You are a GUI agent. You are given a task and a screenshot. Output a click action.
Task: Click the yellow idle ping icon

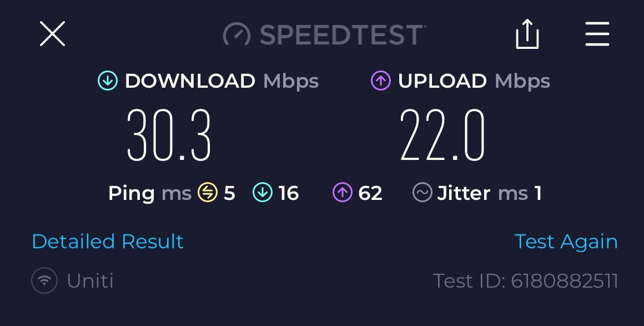coord(208,192)
